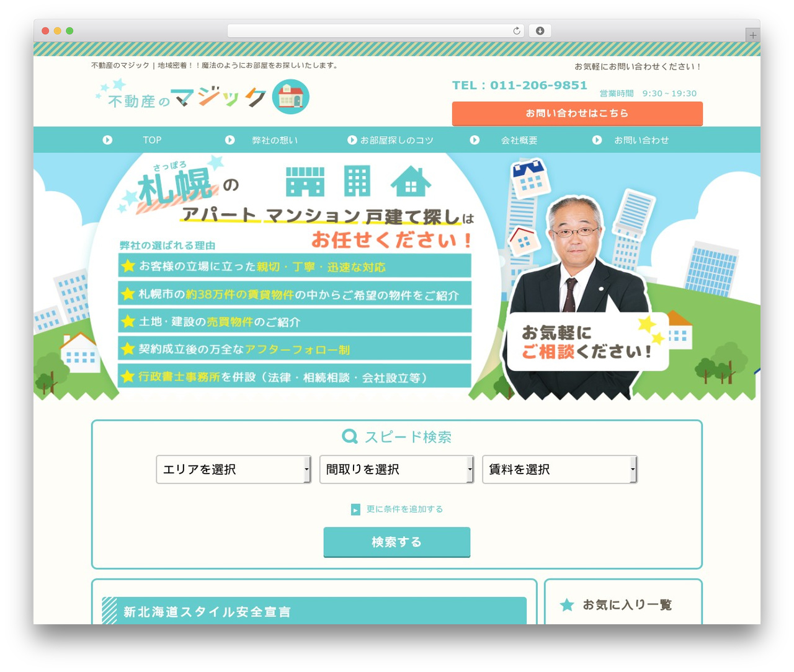Click the arrow icon beside 会社概要
Screen dimensions: 794x672
pyautogui.click(x=475, y=140)
